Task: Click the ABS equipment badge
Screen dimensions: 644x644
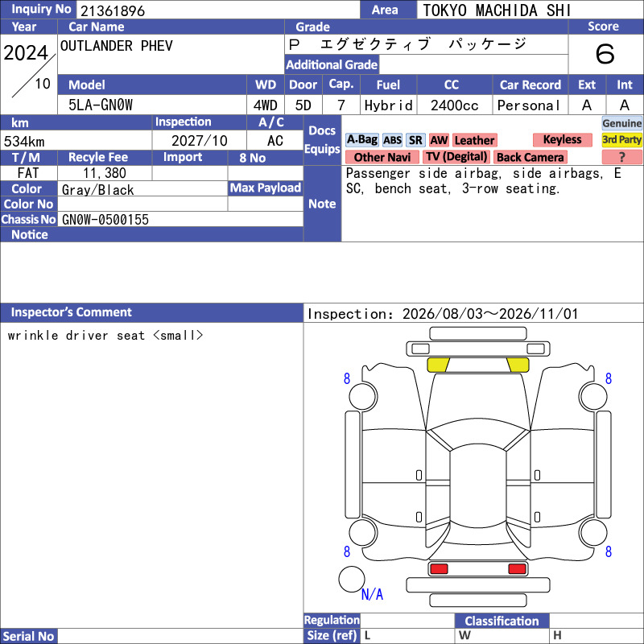Action: [392, 140]
